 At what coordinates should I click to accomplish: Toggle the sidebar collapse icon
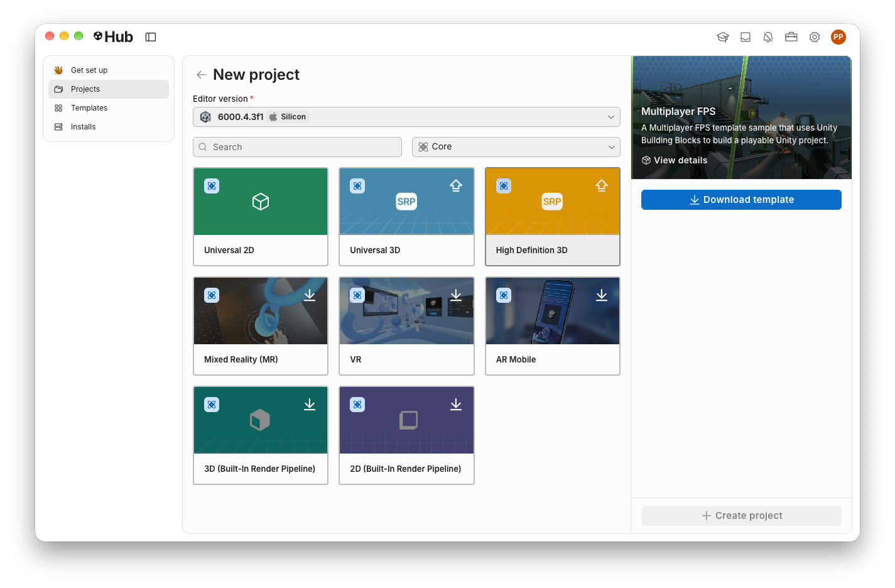pos(151,37)
